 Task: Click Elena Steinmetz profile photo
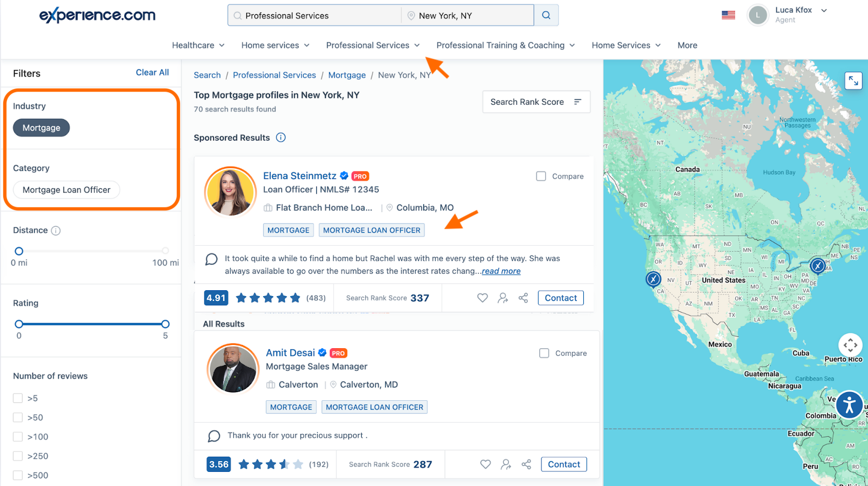pos(230,192)
